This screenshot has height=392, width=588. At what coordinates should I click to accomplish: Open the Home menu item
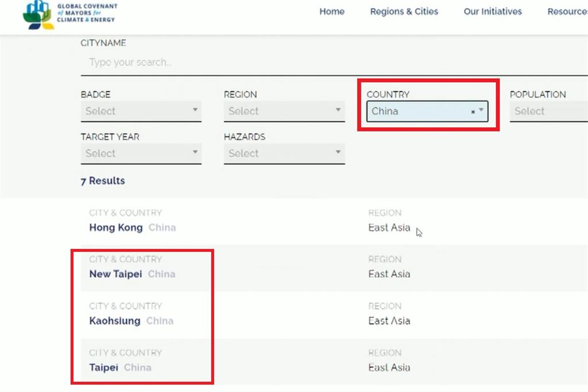point(332,11)
